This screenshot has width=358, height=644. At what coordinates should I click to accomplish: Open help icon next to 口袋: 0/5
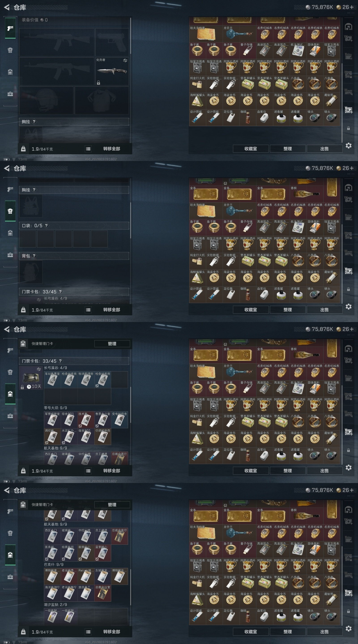tap(46, 225)
